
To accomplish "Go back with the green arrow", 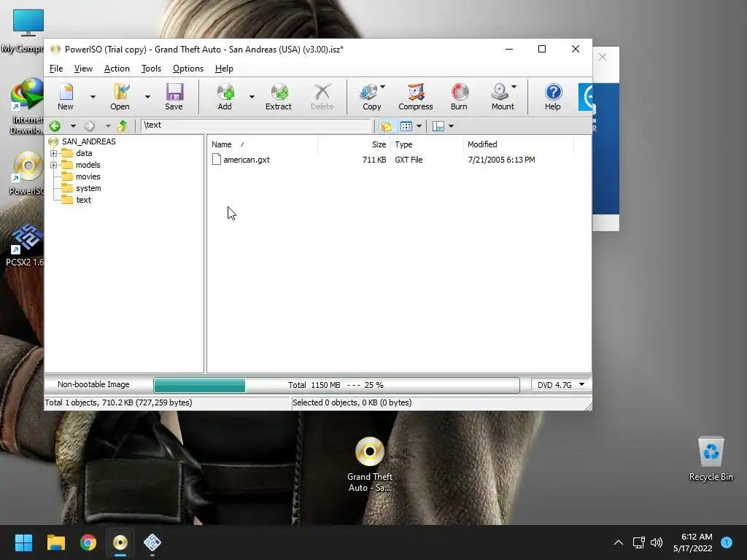I will tap(55, 125).
